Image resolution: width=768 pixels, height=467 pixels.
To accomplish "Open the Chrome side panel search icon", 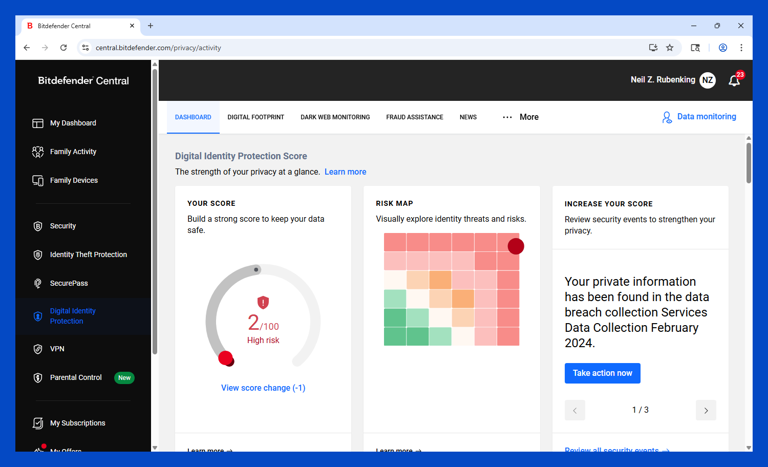I will click(x=695, y=48).
